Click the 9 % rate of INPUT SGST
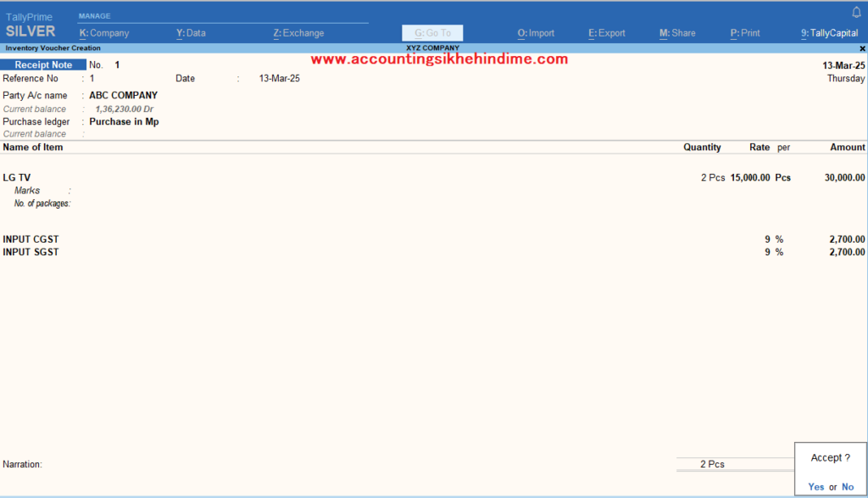This screenshot has height=498, width=868. coord(774,252)
